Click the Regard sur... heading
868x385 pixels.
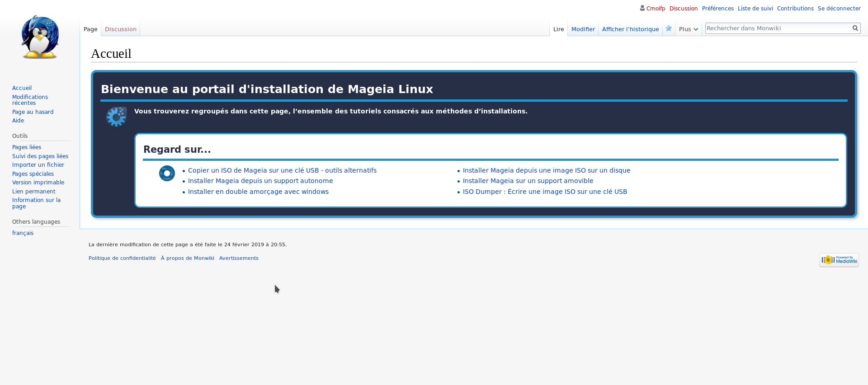[x=177, y=150]
